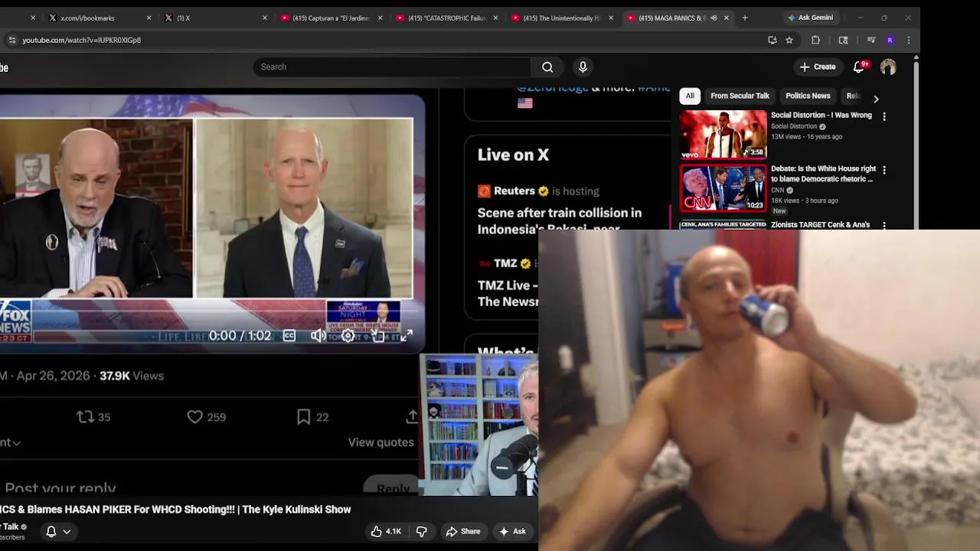This screenshot has width=980, height=551.
Task: Open Zionists TARGET Cenk & Ana's title
Action: point(820,225)
